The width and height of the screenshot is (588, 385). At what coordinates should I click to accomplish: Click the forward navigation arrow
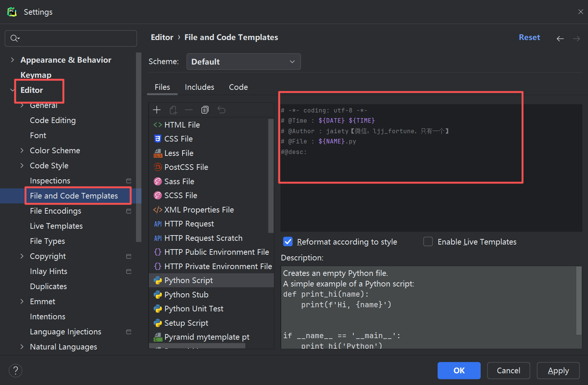pos(576,38)
